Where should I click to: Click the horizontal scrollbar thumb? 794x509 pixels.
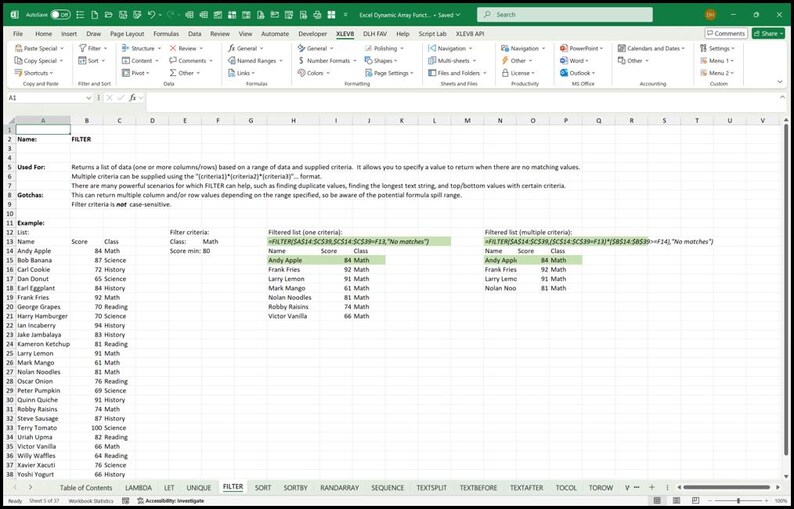[724, 487]
